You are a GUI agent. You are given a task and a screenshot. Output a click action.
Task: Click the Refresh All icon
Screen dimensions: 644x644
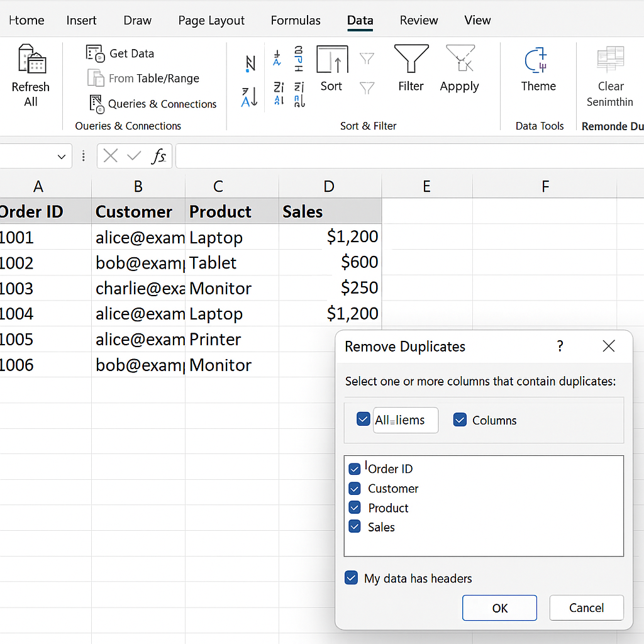tap(31, 61)
